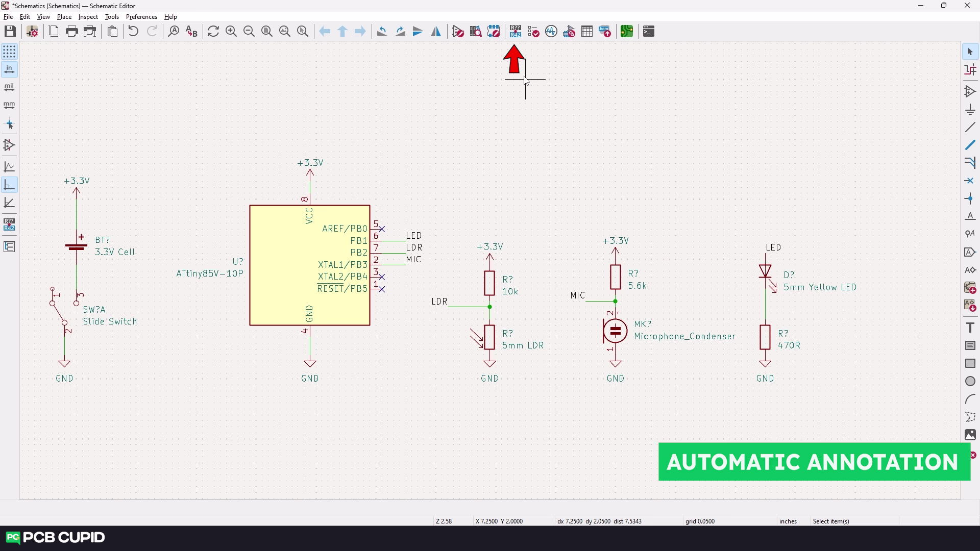Select the Add Text tool

[970, 328]
